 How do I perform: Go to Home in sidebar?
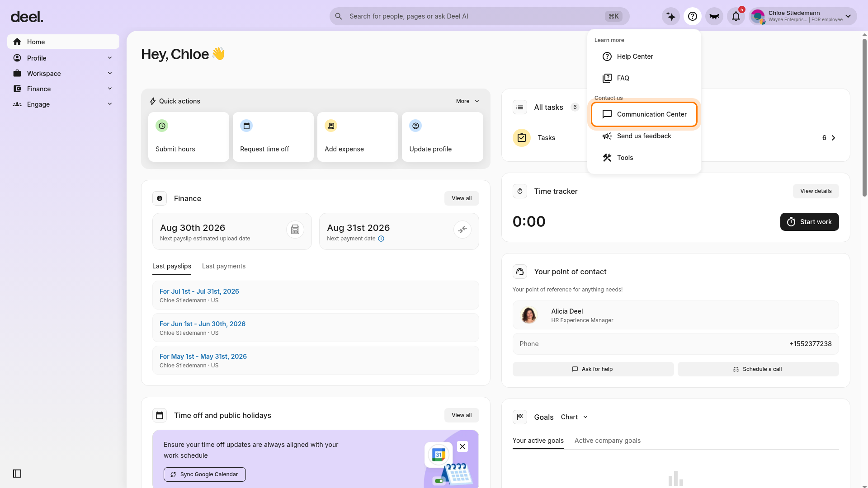click(63, 42)
